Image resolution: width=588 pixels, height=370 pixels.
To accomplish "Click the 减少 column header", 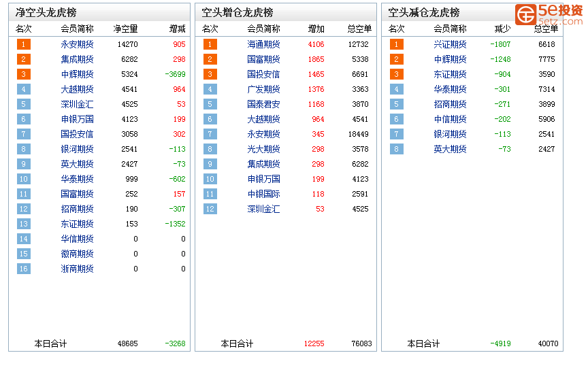I will 502,29.
